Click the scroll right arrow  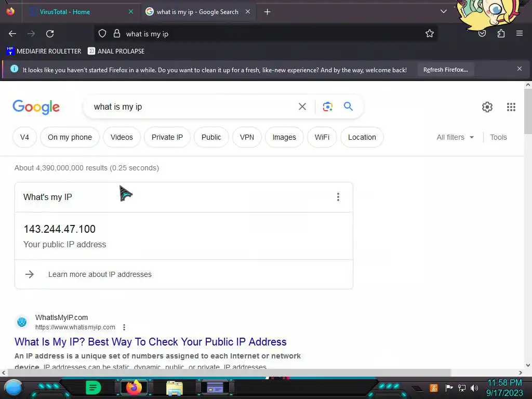(521, 373)
